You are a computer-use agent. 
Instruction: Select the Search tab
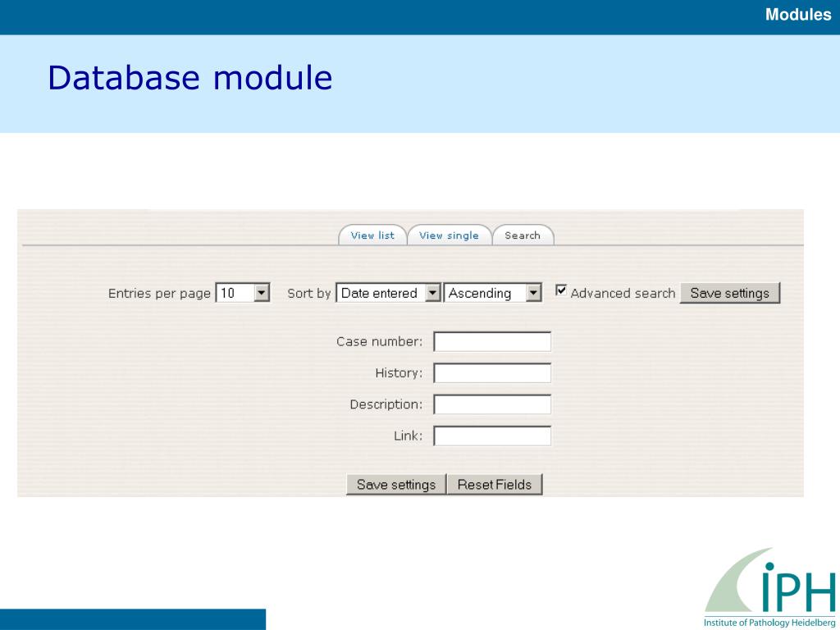[523, 235]
